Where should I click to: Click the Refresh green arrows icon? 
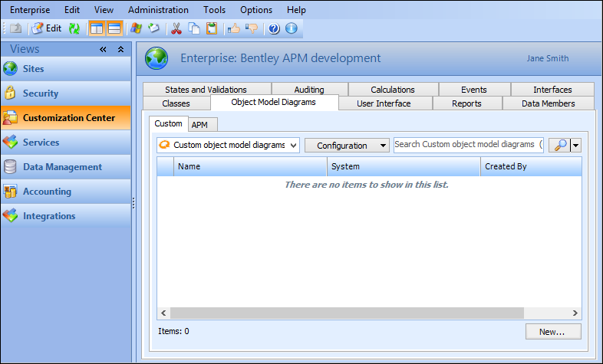[x=74, y=28]
